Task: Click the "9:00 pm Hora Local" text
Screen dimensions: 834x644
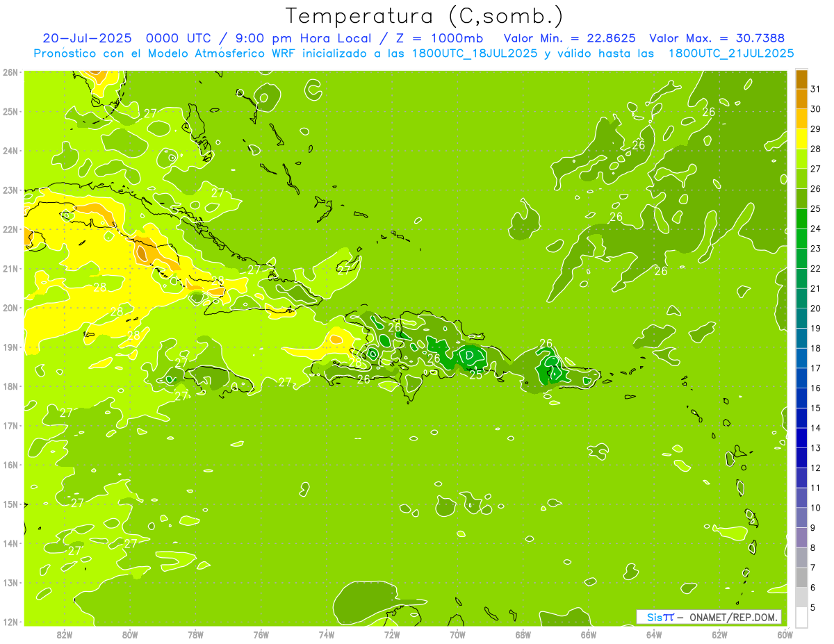Action: click(304, 38)
